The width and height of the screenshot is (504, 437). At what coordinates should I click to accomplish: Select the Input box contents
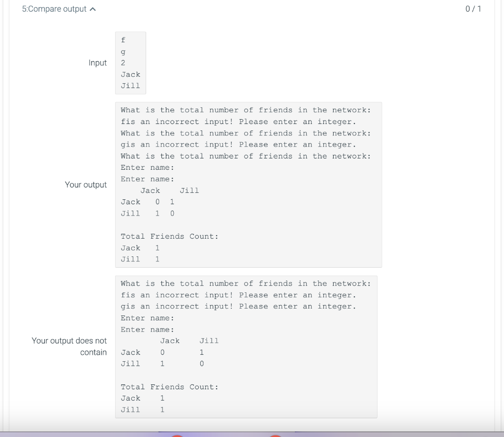130,63
